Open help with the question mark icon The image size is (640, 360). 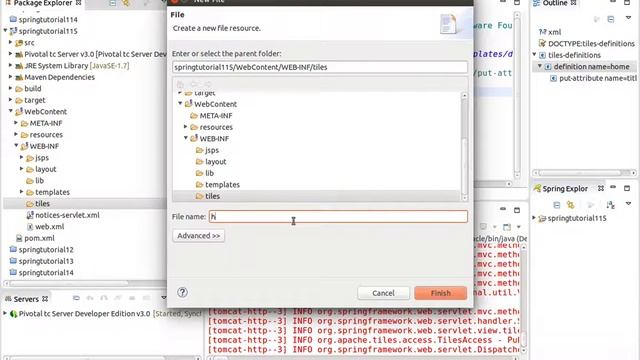click(x=182, y=292)
